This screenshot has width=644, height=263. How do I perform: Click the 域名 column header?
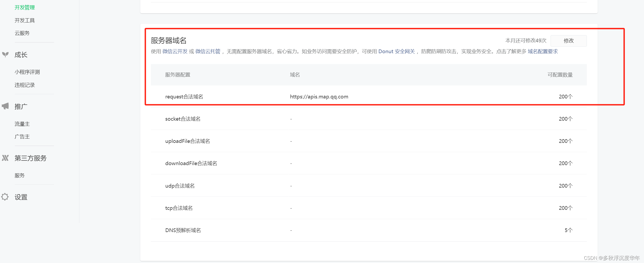pos(295,75)
